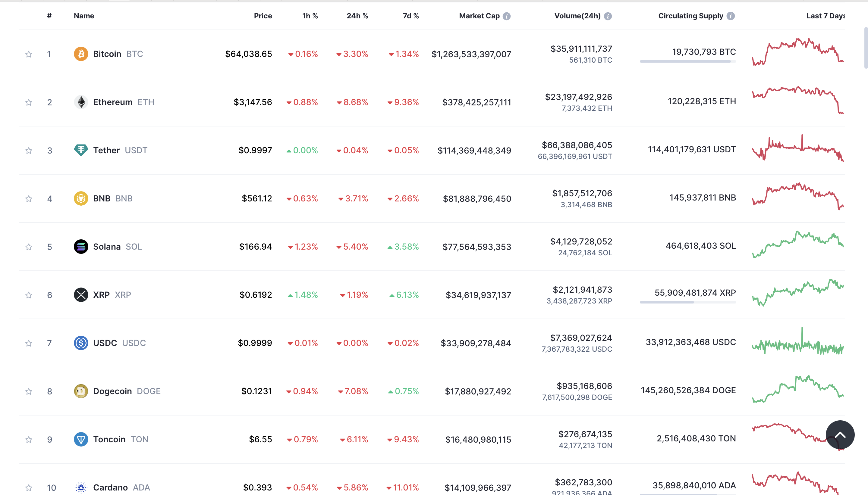Open the Cardano coin page link
The width and height of the screenshot is (868, 495).
point(110,487)
